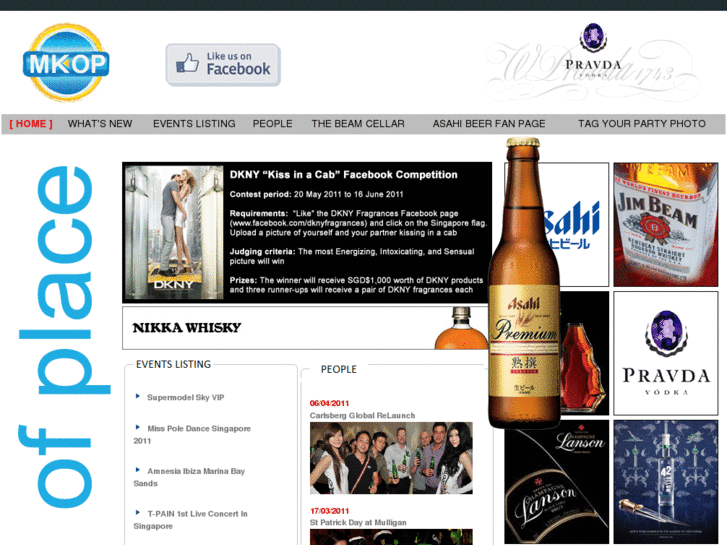Open the Supermodel Sky VIP event link

click(185, 398)
